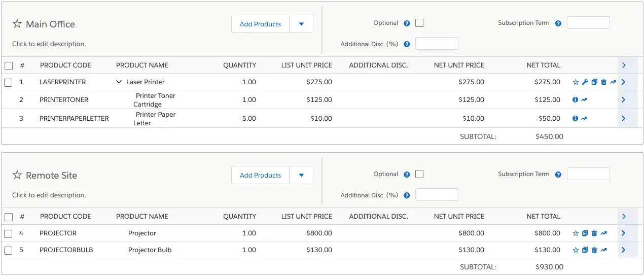644x276 pixels.
Task: Click the NET TOTAL column header in Remote Site
Action: [544, 217]
